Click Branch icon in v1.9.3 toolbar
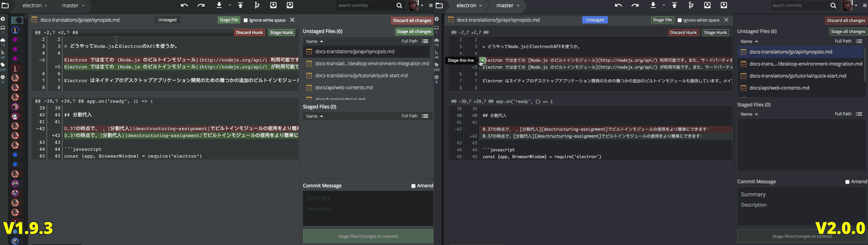 (x=257, y=5)
